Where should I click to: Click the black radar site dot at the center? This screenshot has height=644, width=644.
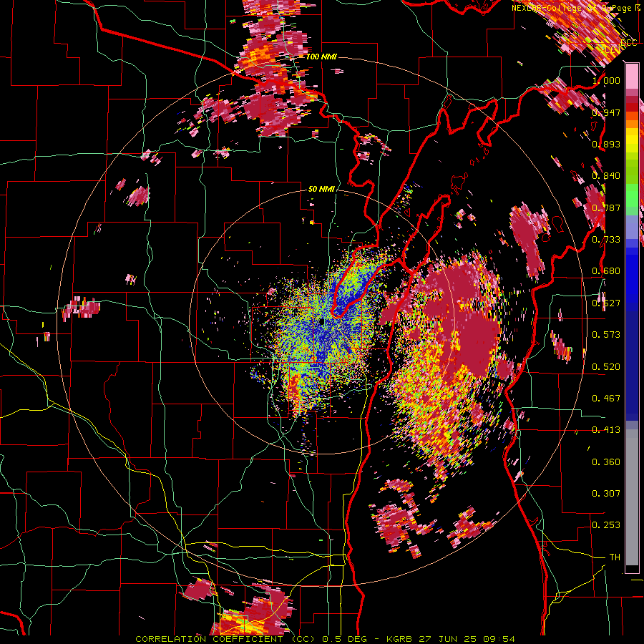tap(321, 321)
